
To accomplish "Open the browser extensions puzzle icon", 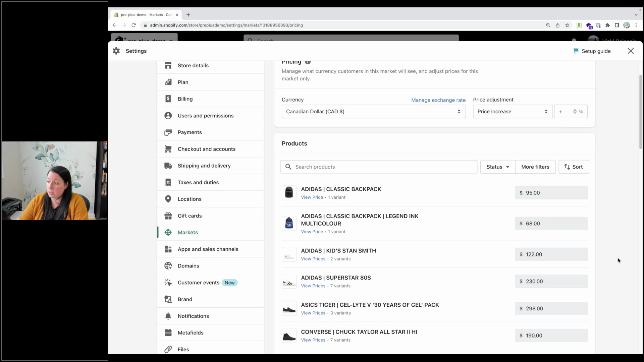I will (607, 25).
